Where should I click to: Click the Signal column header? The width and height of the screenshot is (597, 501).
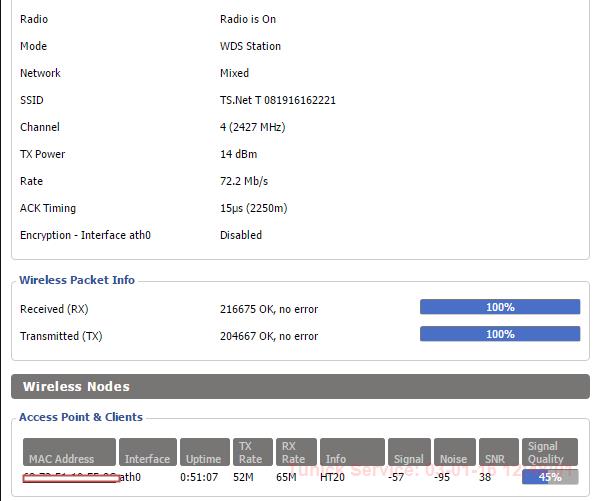(409, 452)
